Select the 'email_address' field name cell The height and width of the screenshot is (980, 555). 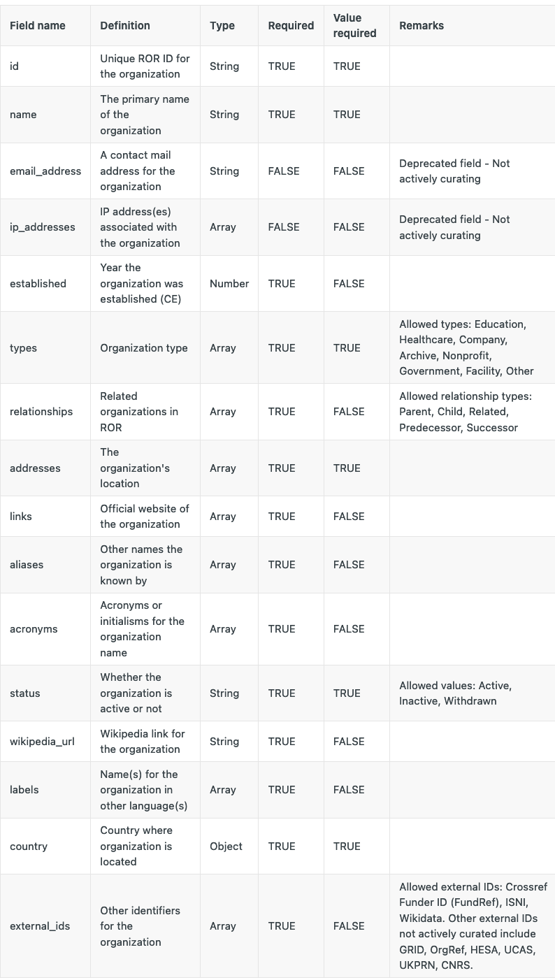45,171
